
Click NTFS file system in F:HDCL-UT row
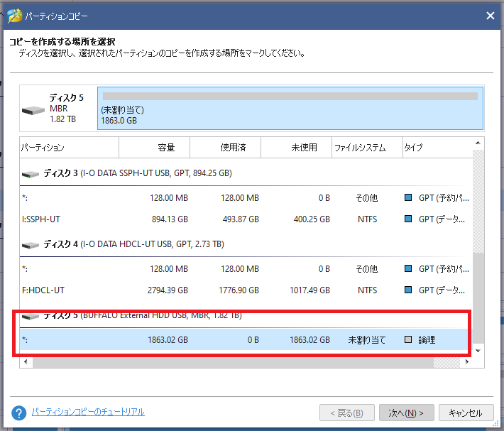[x=367, y=290]
